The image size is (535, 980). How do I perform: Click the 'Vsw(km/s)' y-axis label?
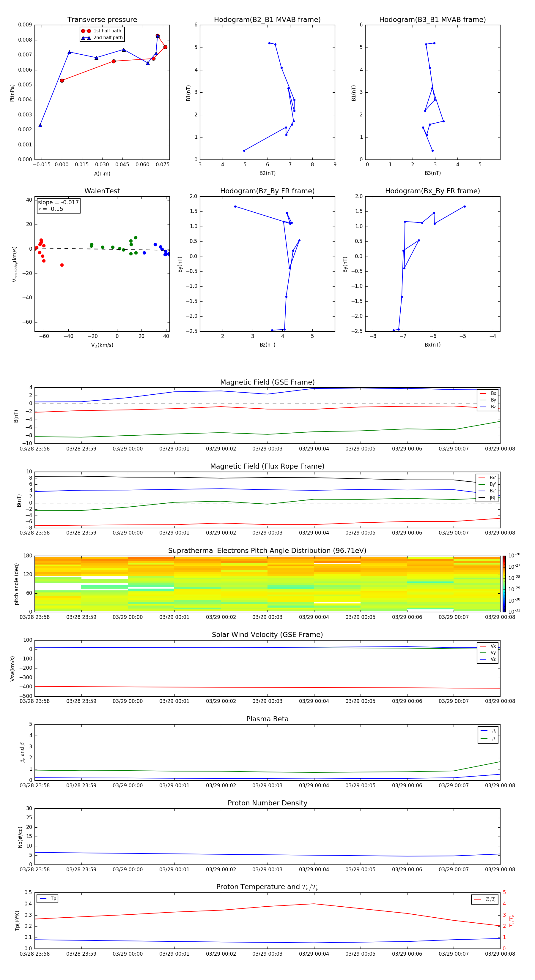12,668
